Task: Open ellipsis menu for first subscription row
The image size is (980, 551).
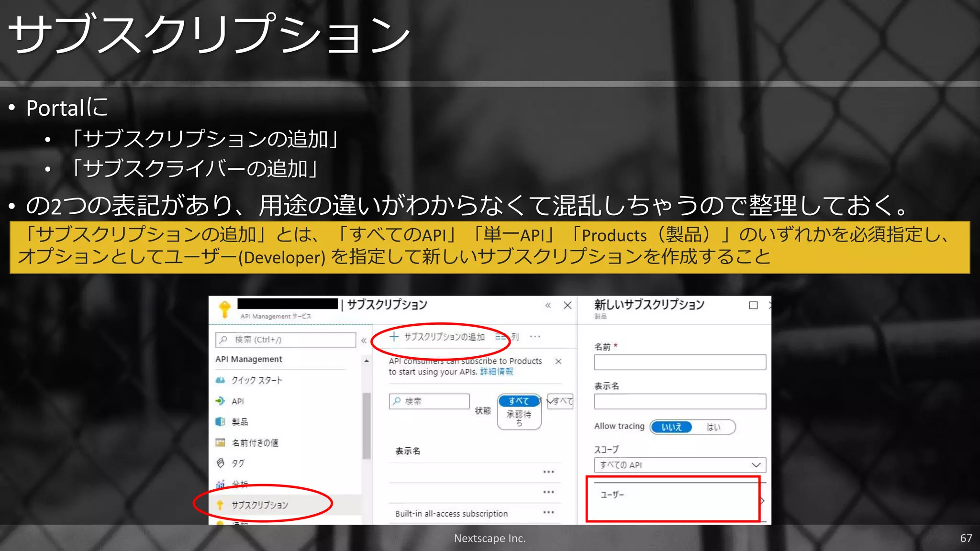Action: click(548, 472)
